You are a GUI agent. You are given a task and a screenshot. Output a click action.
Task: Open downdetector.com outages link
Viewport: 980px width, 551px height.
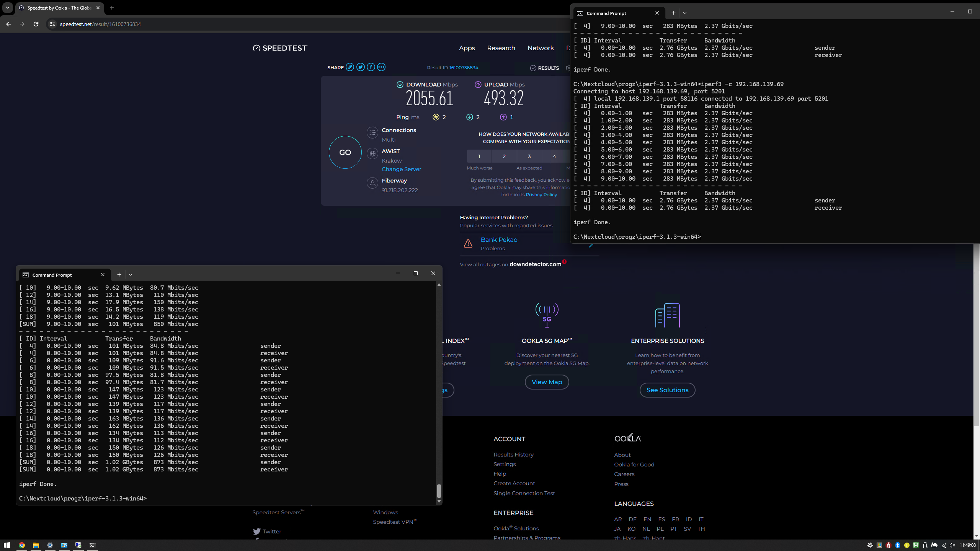[x=535, y=264]
